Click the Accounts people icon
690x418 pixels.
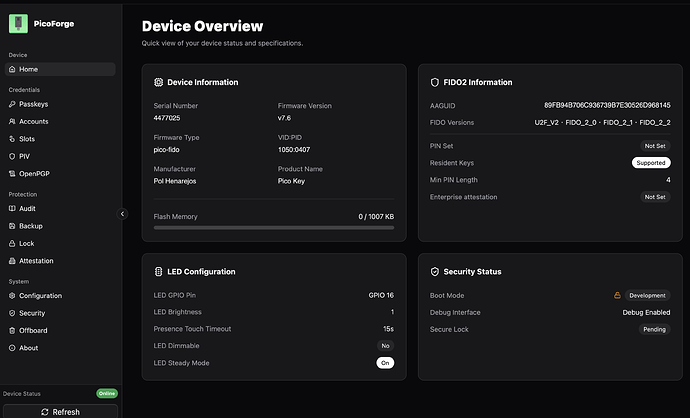tap(12, 121)
